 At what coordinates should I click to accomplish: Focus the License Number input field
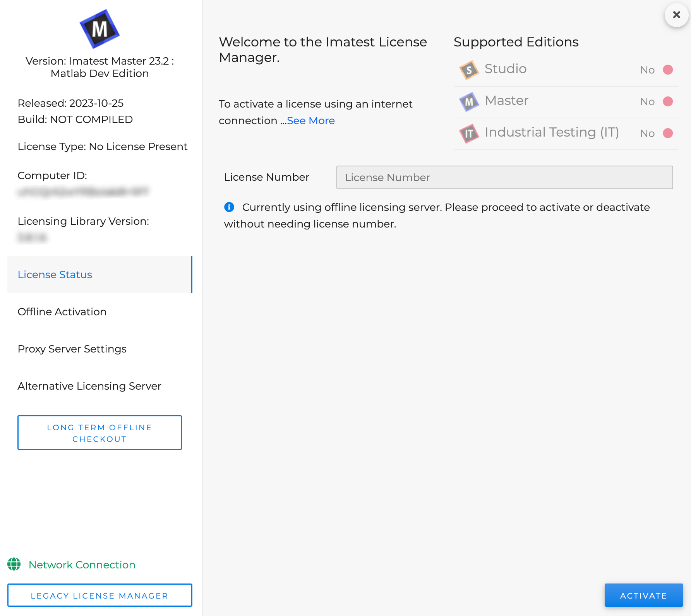point(504,177)
